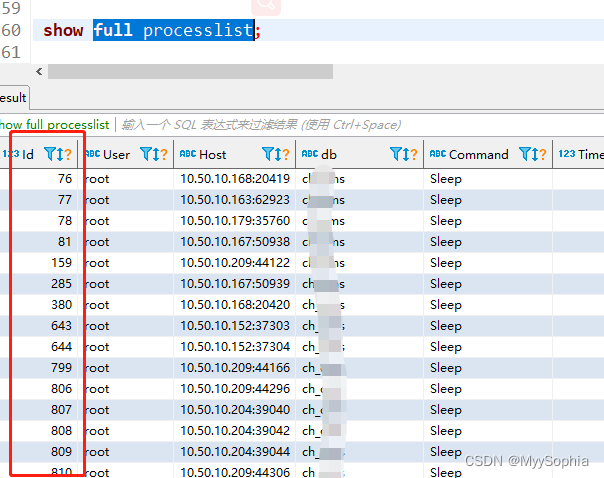Select host cell 10.50.10.204:39040
Viewport: 604px width, 478px height.
pyautogui.click(x=235, y=410)
